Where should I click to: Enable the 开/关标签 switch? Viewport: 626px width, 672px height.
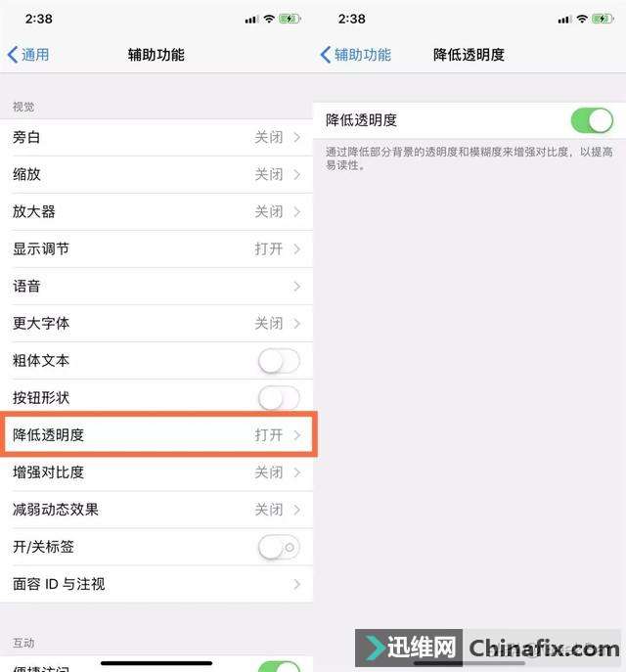[279, 547]
